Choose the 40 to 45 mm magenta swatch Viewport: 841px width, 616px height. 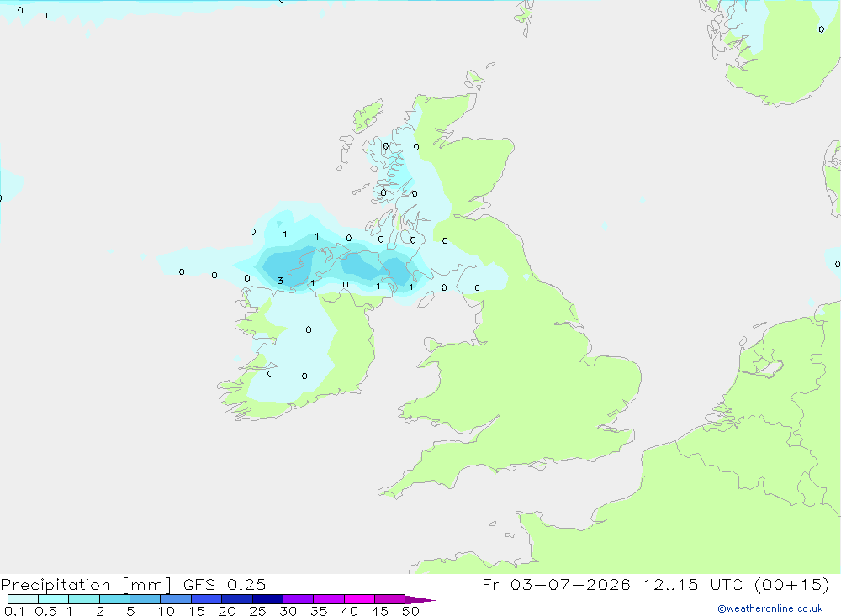pos(359,599)
